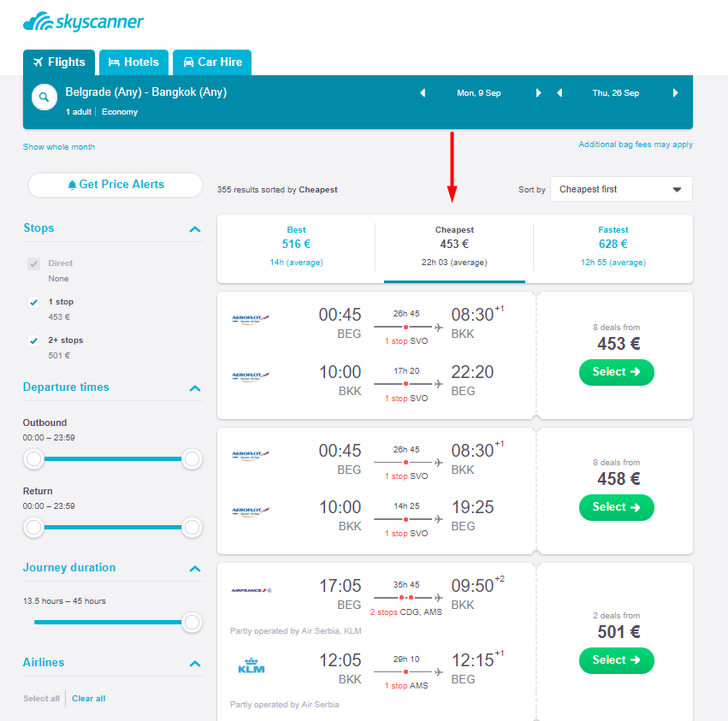Click Aeroflot logo on 458 € outbound flight
The width and height of the screenshot is (728, 721).
(251, 455)
